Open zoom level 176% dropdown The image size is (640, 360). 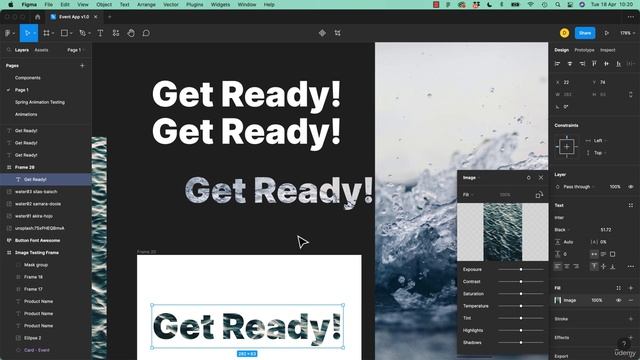(627, 33)
